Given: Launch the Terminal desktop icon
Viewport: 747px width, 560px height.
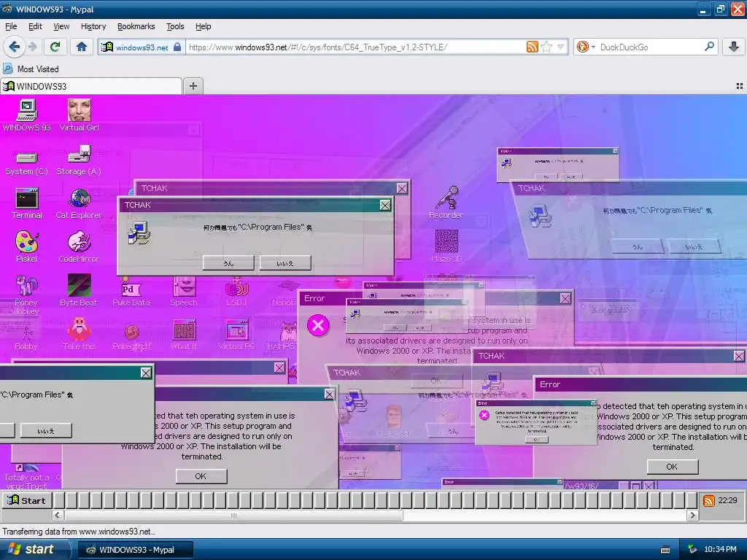Looking at the screenshot, I should (x=27, y=204).
